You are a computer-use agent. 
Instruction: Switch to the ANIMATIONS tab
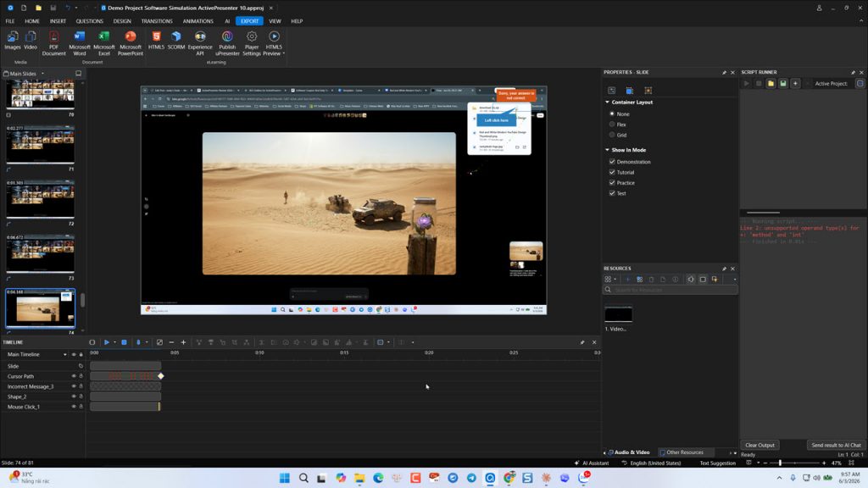(198, 21)
